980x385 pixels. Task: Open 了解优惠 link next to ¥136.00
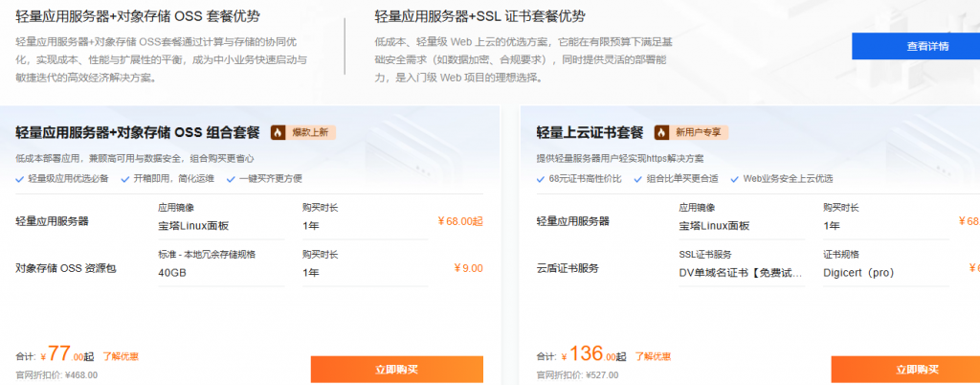point(653,357)
